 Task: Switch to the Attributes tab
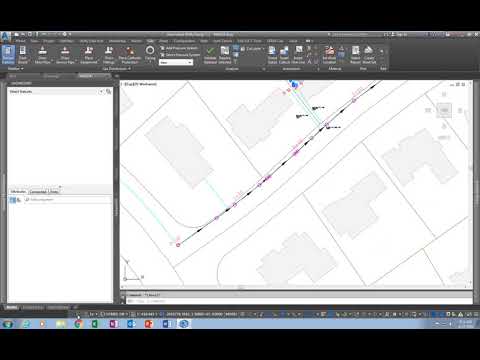(18, 192)
